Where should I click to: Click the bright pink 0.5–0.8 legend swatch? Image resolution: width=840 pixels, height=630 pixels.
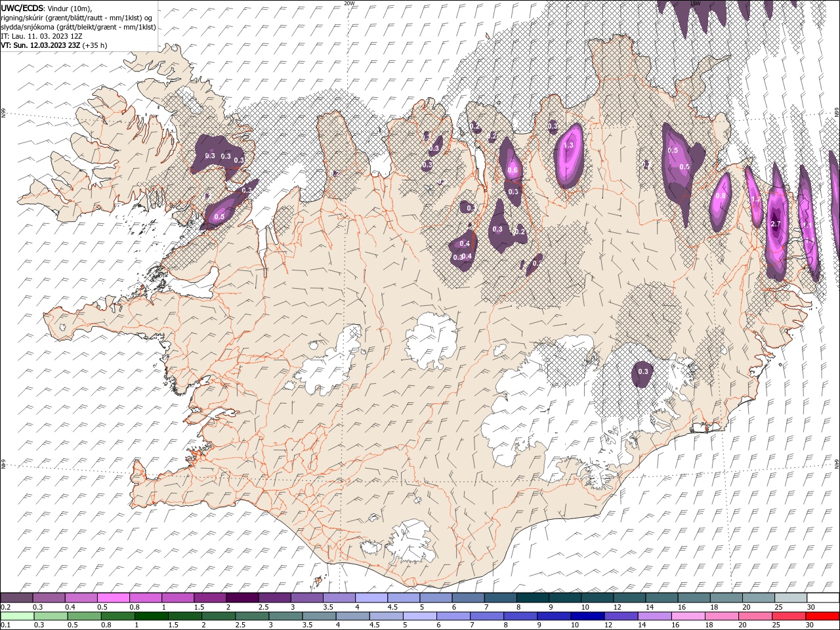[113, 598]
